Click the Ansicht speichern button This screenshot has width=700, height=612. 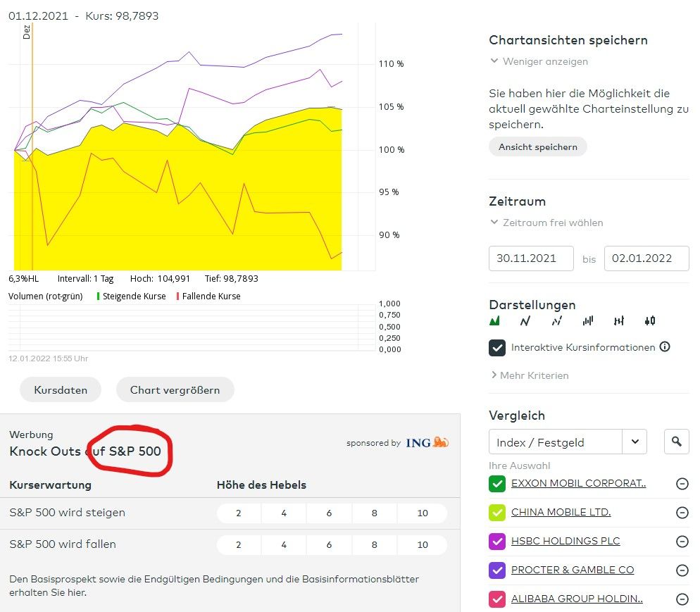[x=537, y=147]
